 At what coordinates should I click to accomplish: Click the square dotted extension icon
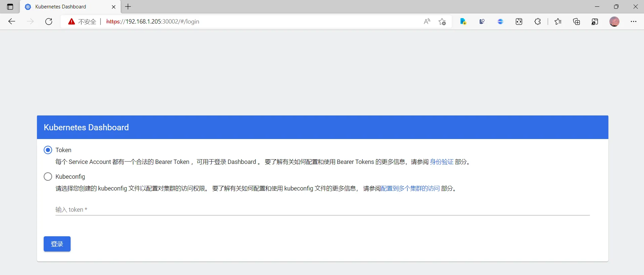coord(519,22)
